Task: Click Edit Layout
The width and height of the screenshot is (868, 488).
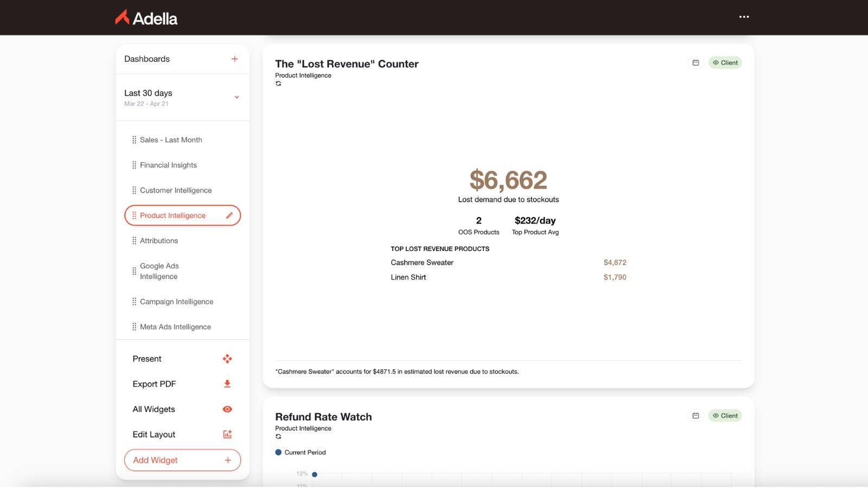Action: pyautogui.click(x=154, y=435)
